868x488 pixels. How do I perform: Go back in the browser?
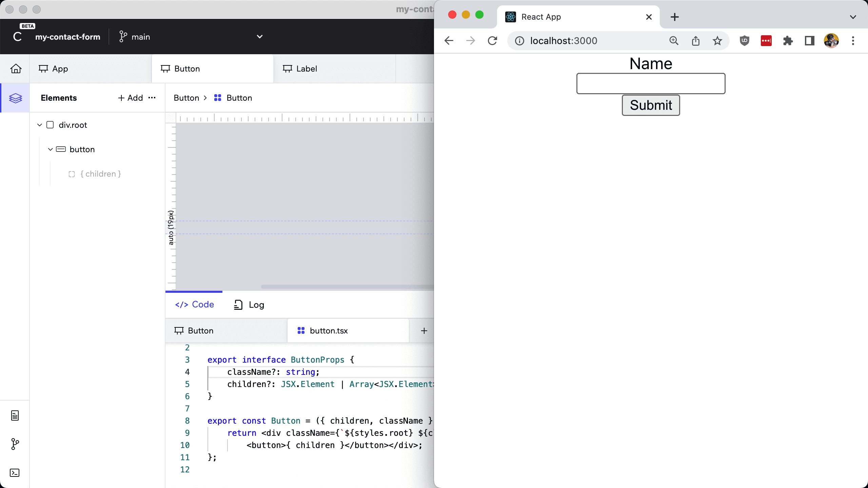[449, 41]
